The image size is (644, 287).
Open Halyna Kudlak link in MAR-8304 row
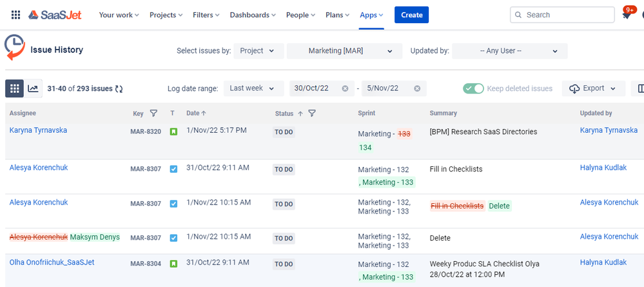pos(603,262)
